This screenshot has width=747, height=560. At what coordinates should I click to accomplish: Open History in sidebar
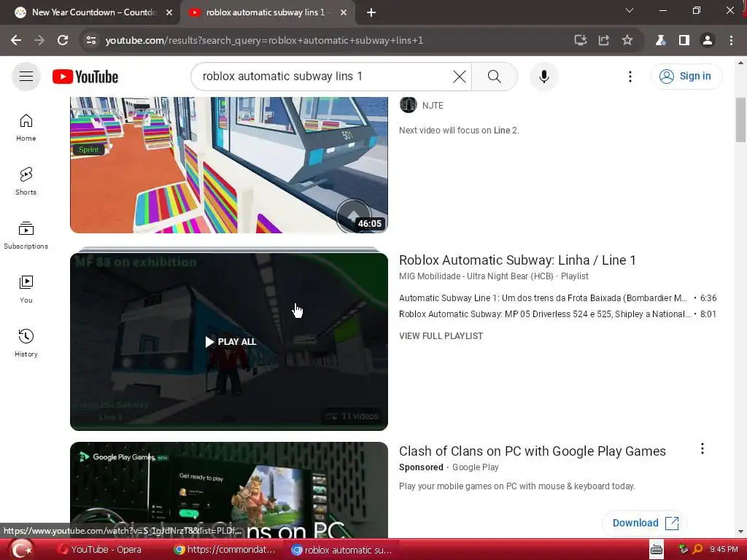point(26,343)
